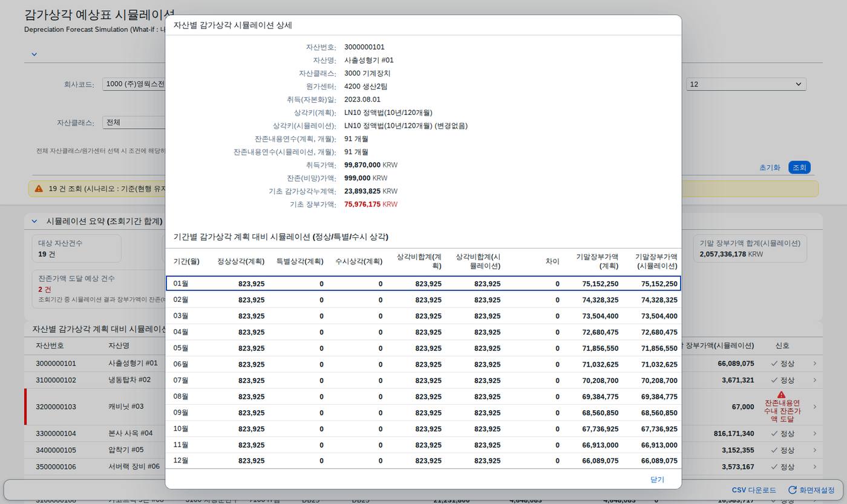The image size is (847, 504).
Task: Select the 12월 row in the period table
Action: (x=423, y=460)
